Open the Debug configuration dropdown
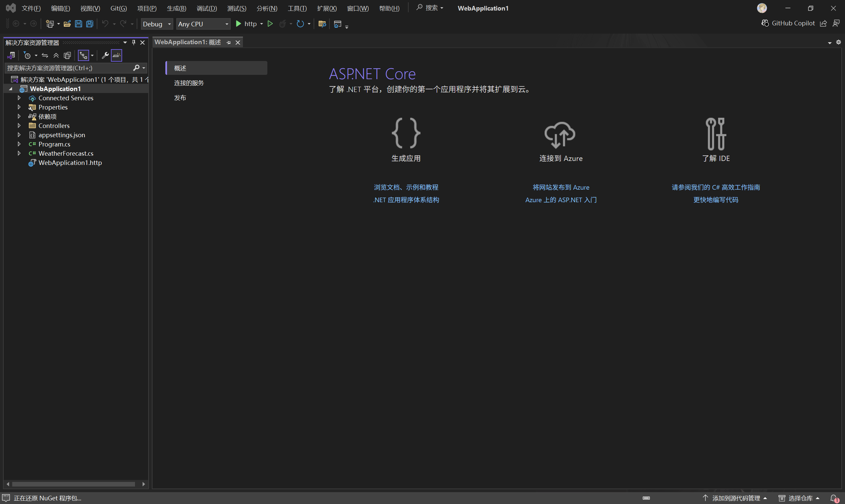845x504 pixels. coord(157,24)
